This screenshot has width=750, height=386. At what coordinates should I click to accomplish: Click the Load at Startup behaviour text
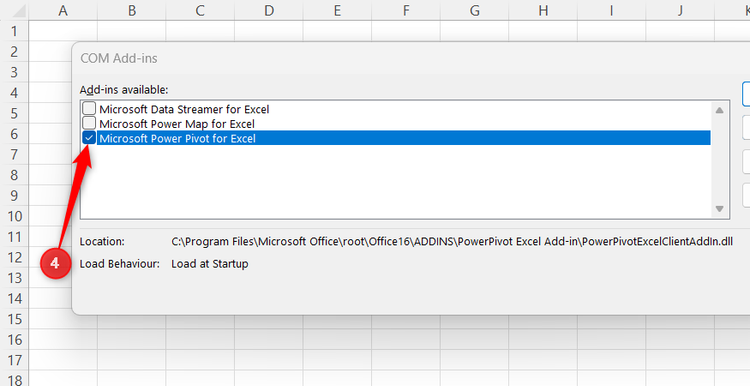pos(210,264)
